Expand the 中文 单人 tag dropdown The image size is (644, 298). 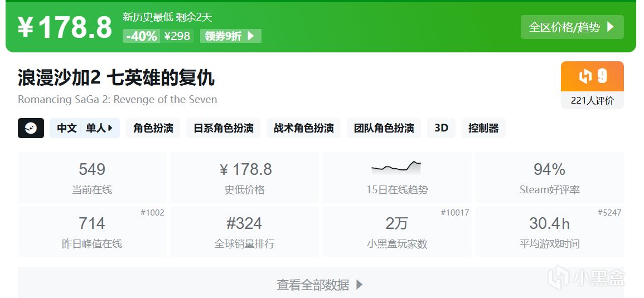85,128
